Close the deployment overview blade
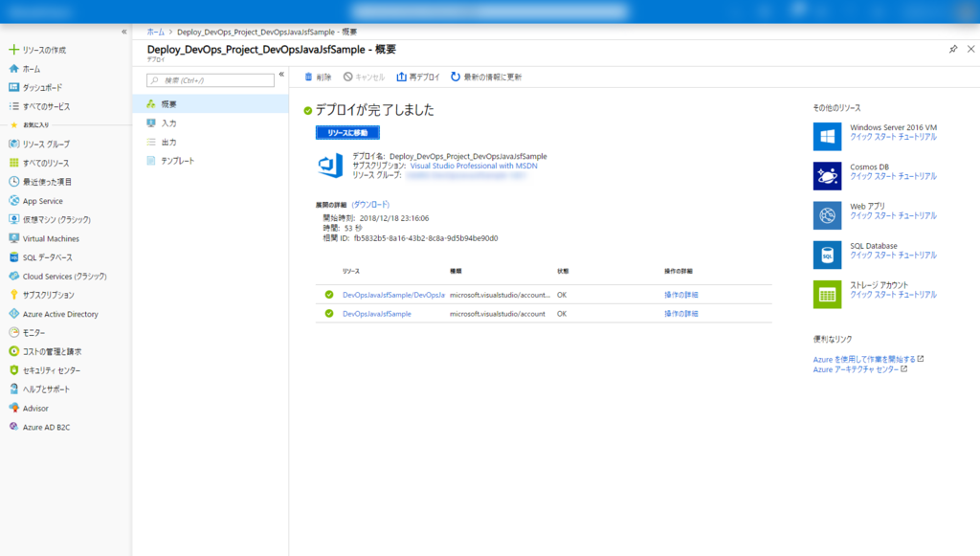The width and height of the screenshot is (980, 556). pyautogui.click(x=970, y=49)
